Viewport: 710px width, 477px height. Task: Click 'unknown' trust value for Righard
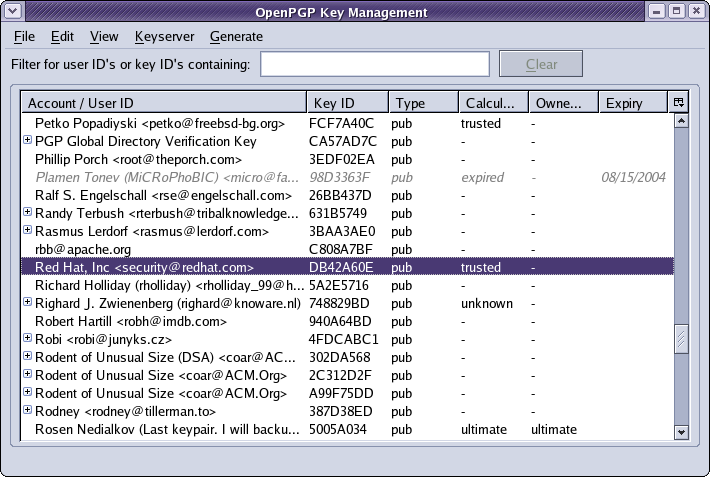(487, 304)
